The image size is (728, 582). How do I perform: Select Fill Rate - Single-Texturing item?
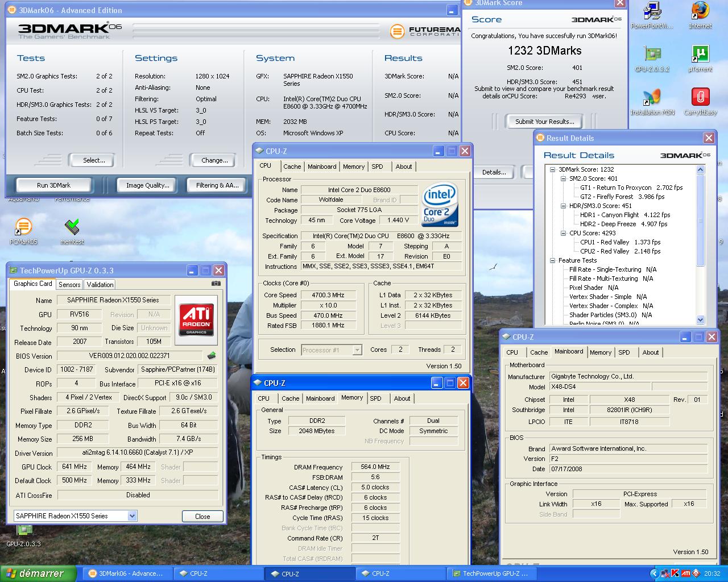tap(613, 269)
